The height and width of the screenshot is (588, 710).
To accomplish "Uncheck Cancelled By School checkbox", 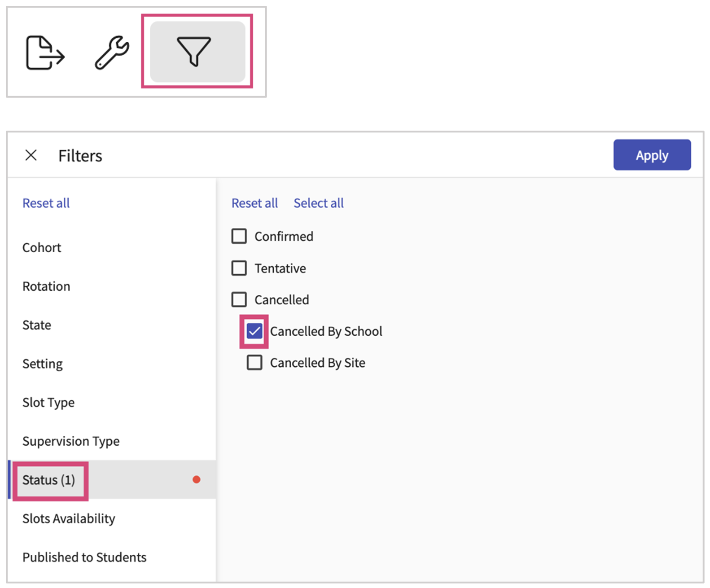I will point(254,331).
